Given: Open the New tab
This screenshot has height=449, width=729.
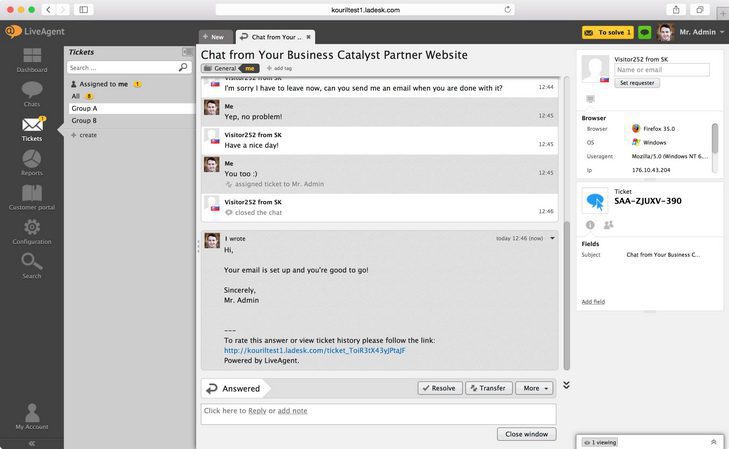Looking at the screenshot, I should (213, 36).
